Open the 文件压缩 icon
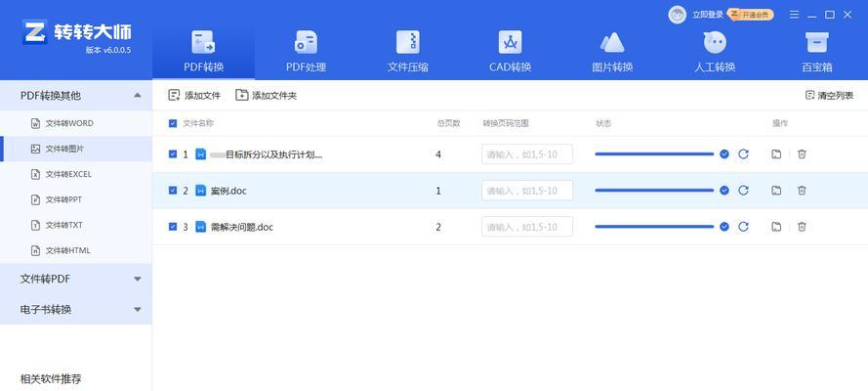 pyautogui.click(x=408, y=44)
